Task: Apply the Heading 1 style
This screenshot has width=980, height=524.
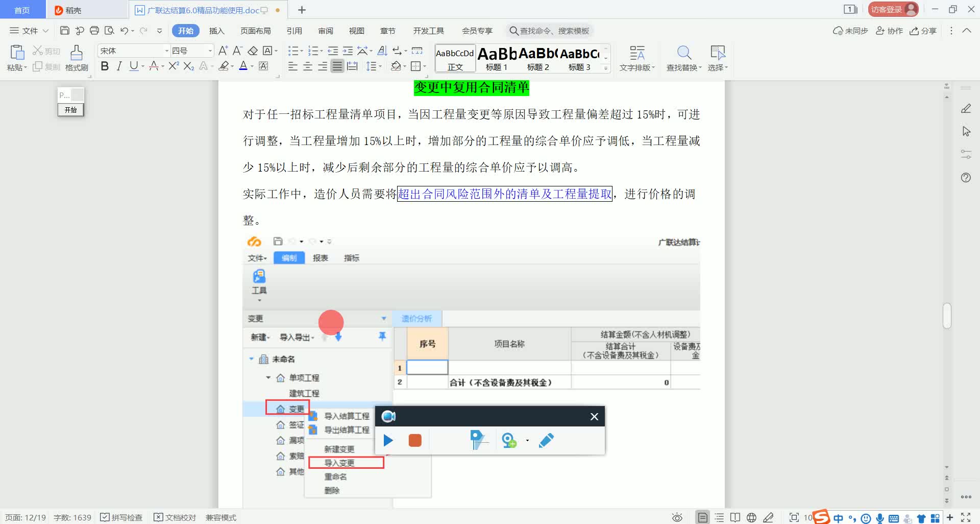Action: pos(496,58)
